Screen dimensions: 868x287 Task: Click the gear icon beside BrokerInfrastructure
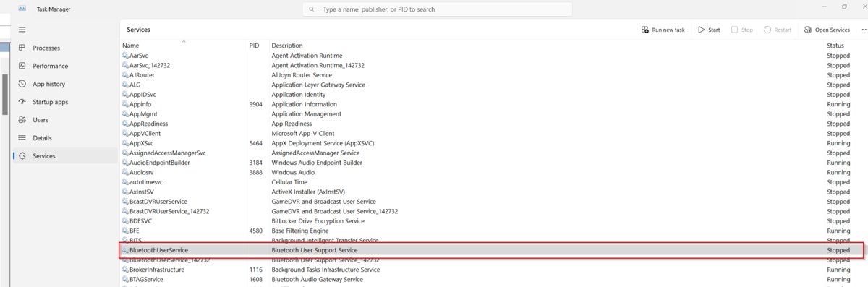pos(126,270)
